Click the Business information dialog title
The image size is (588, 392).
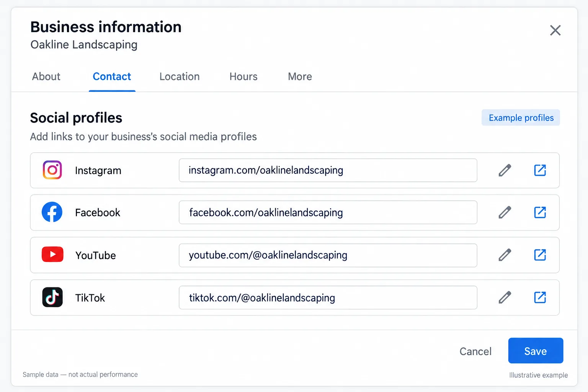tap(106, 27)
